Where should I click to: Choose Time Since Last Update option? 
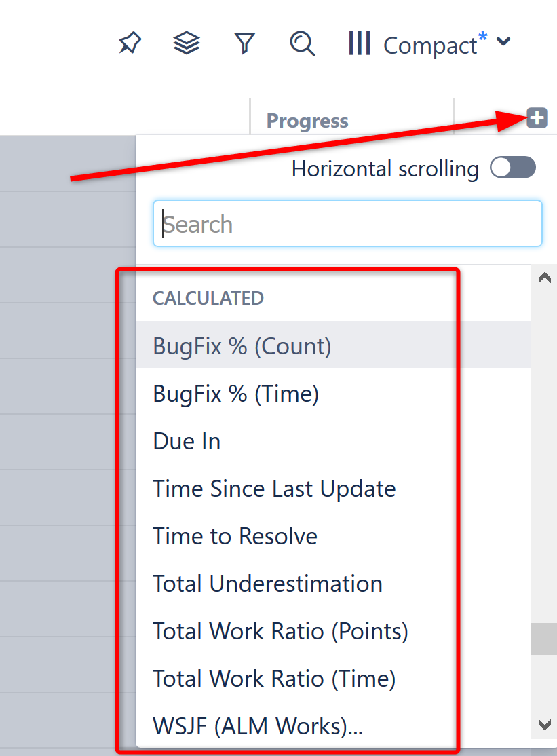click(274, 489)
